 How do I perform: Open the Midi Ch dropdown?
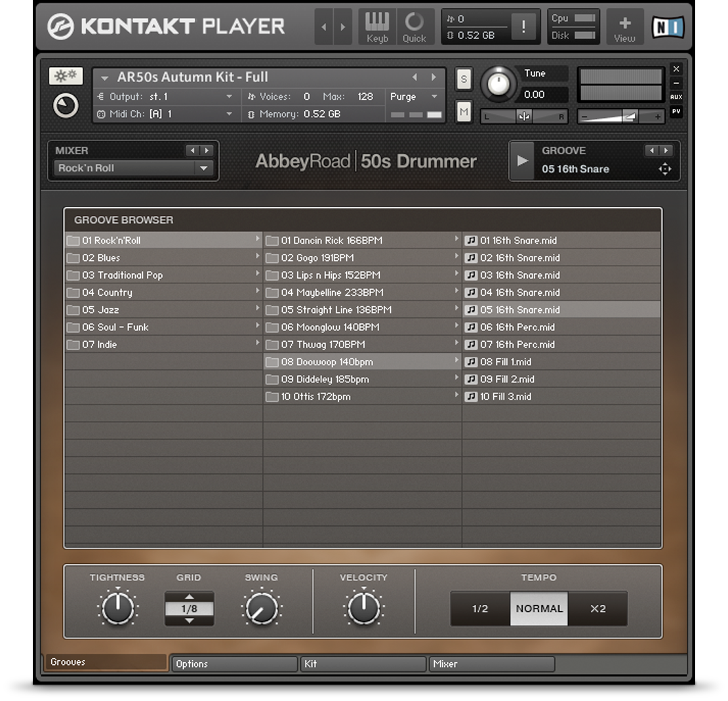click(229, 113)
